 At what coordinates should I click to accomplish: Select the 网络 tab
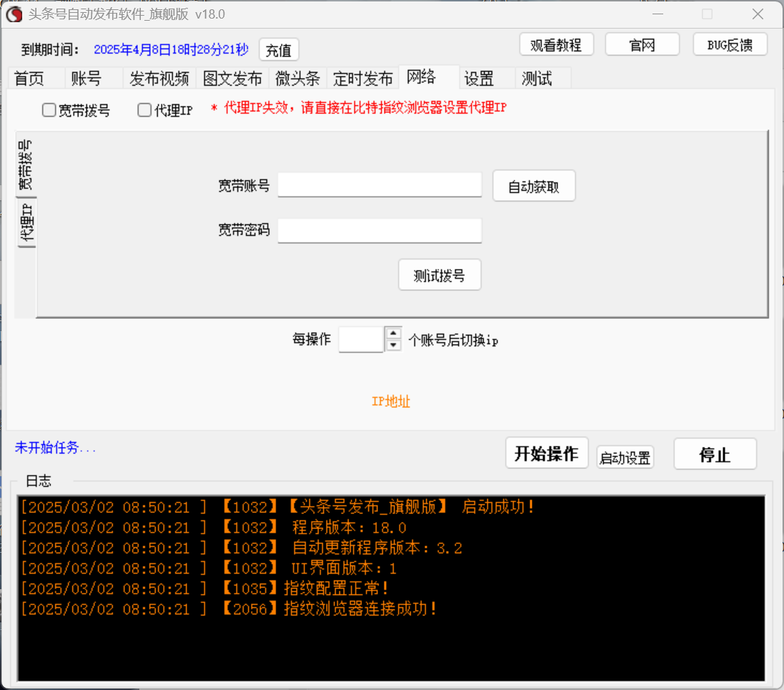(429, 77)
